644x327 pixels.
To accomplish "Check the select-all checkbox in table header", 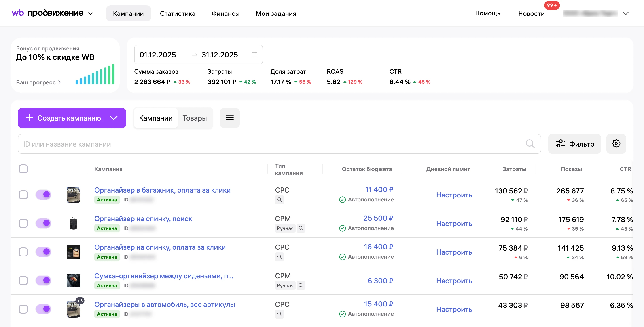I will 23,169.
